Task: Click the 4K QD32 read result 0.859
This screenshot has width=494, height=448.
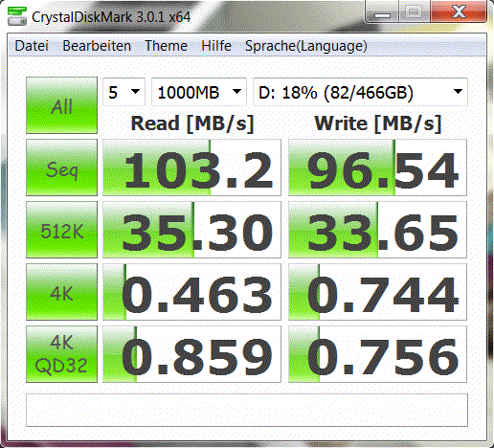Action: 191,354
